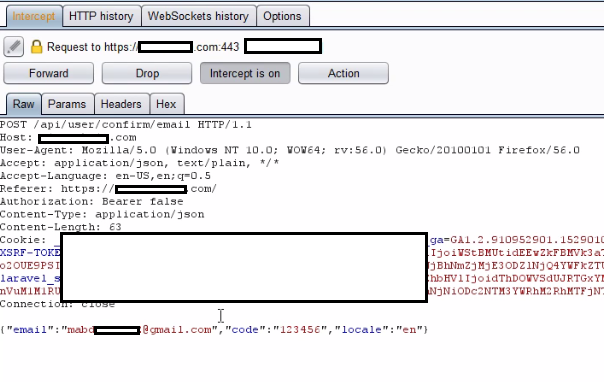Open the WebSockets history tab

coord(198,16)
